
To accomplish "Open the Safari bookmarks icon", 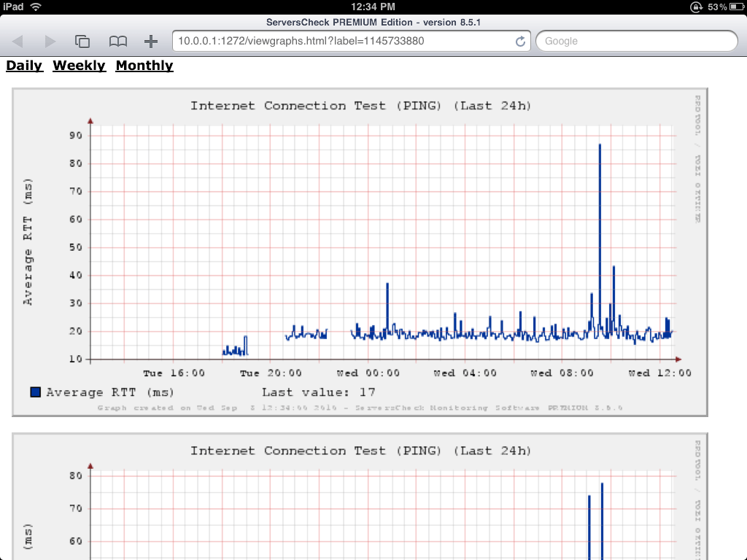I will (x=117, y=42).
